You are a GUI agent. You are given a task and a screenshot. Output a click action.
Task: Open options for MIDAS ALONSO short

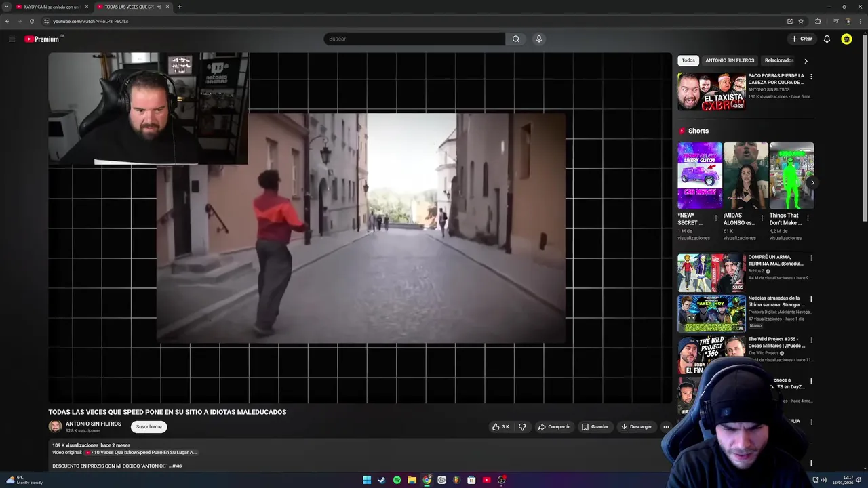tap(762, 218)
